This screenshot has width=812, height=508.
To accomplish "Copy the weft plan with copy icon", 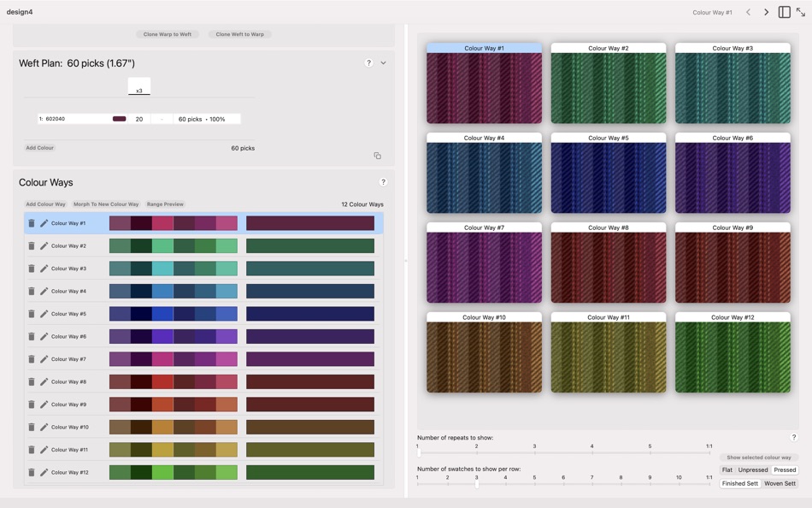I will pos(378,156).
